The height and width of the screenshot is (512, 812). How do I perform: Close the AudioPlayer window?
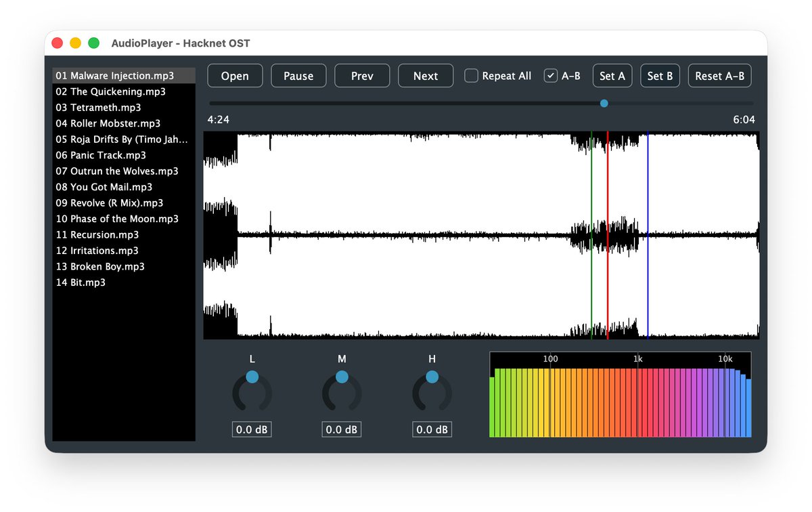[58, 43]
